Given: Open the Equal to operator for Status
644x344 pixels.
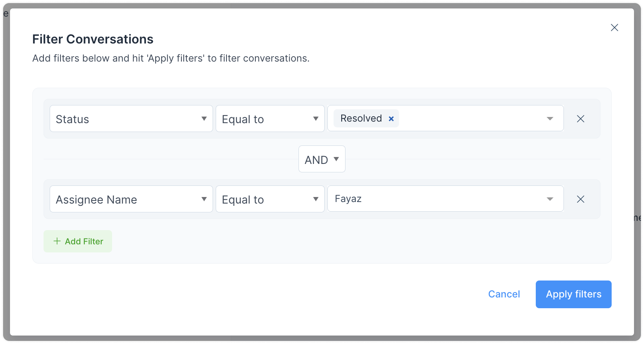Looking at the screenshot, I should [270, 119].
